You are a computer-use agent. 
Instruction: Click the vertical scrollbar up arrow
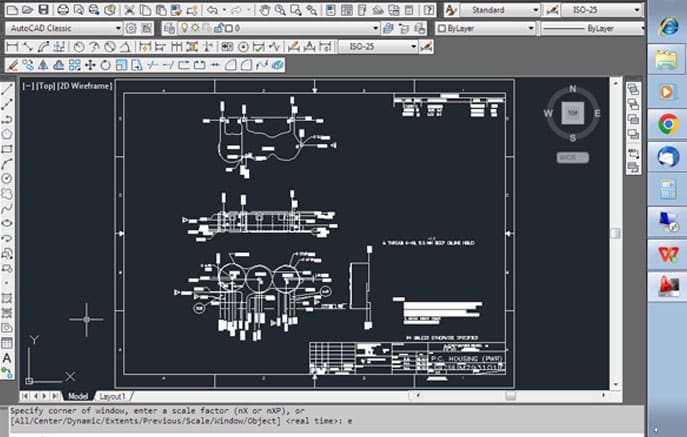[616, 82]
